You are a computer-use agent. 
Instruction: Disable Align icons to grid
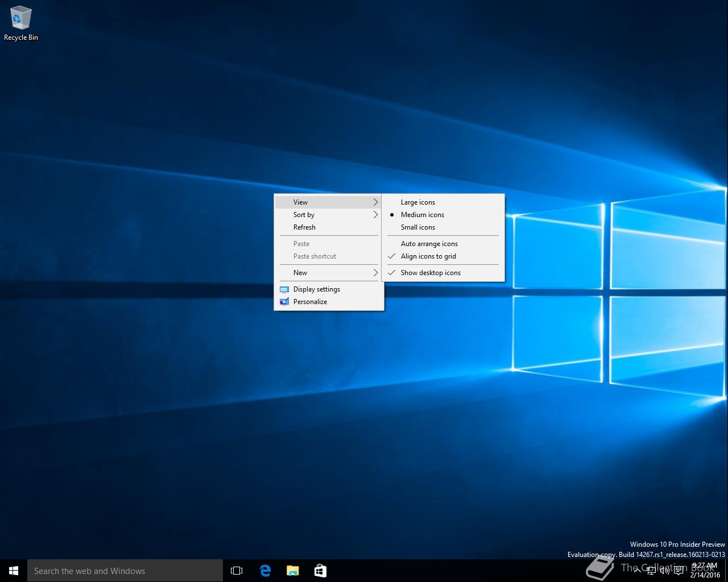428,256
